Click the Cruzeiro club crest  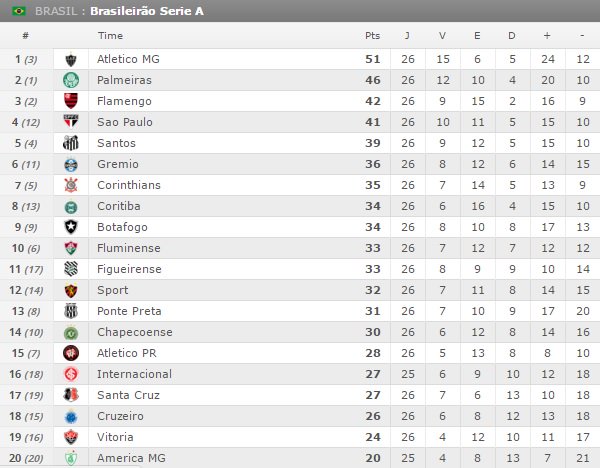(x=71, y=416)
